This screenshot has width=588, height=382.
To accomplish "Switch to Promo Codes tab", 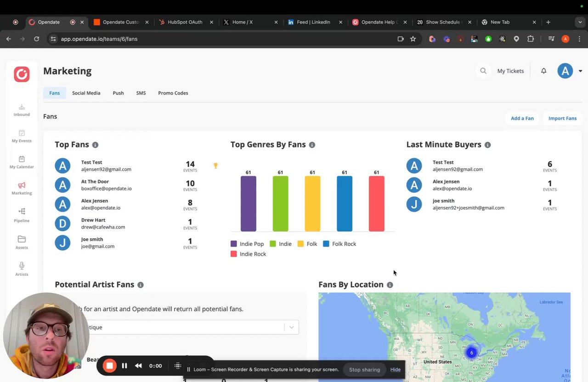I will click(173, 93).
